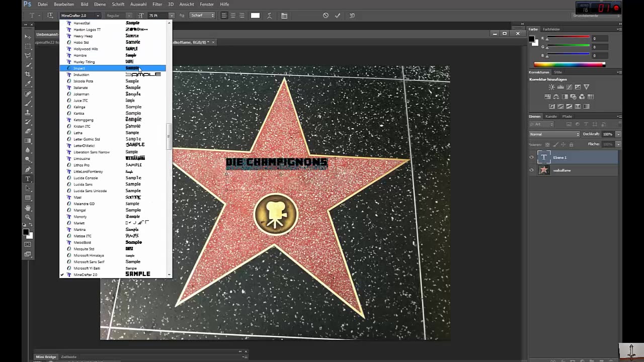Switch to the Stile tab
Screen dimensions: 644x362
(x=558, y=72)
